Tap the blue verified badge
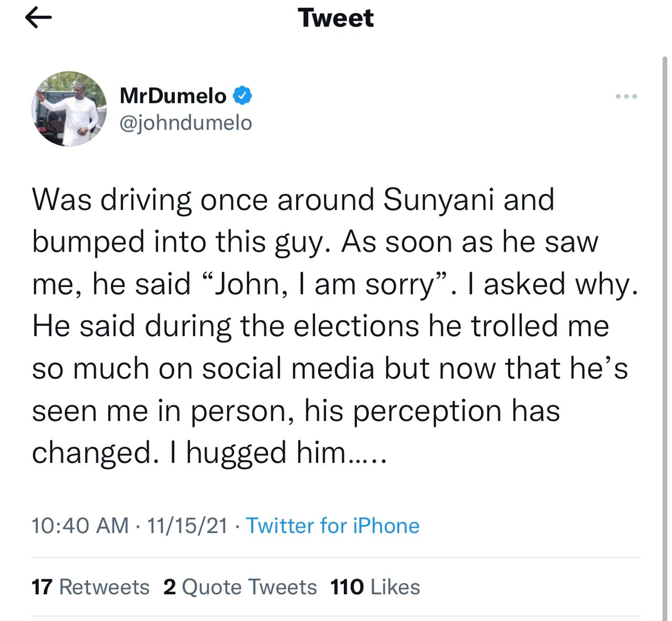This screenshot has width=672, height=621. (x=242, y=96)
